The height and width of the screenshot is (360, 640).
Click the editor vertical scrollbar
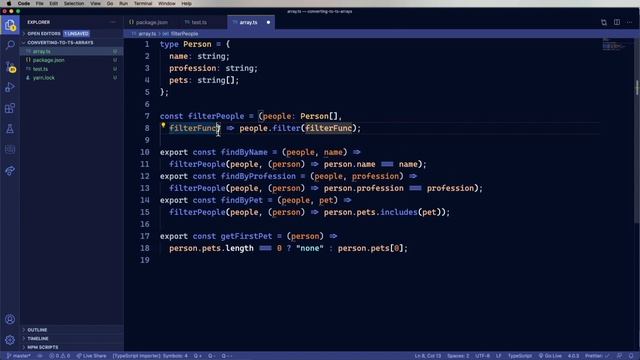point(637,131)
